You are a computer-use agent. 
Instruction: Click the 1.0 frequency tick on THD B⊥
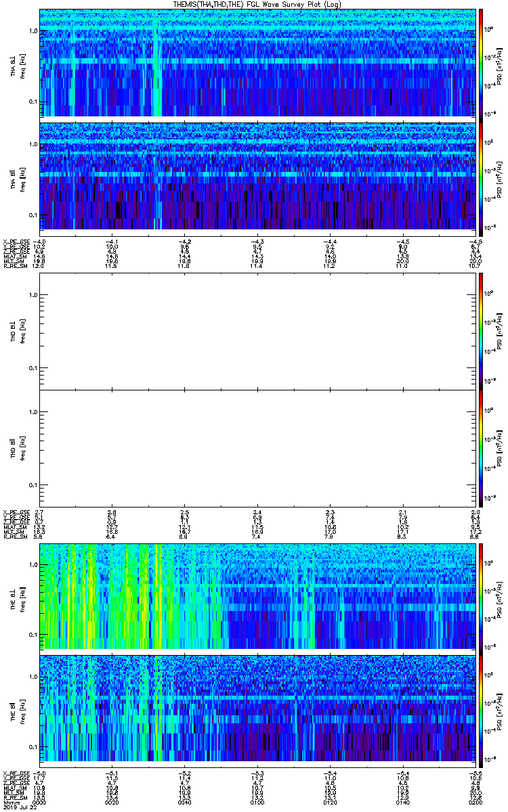33,296
